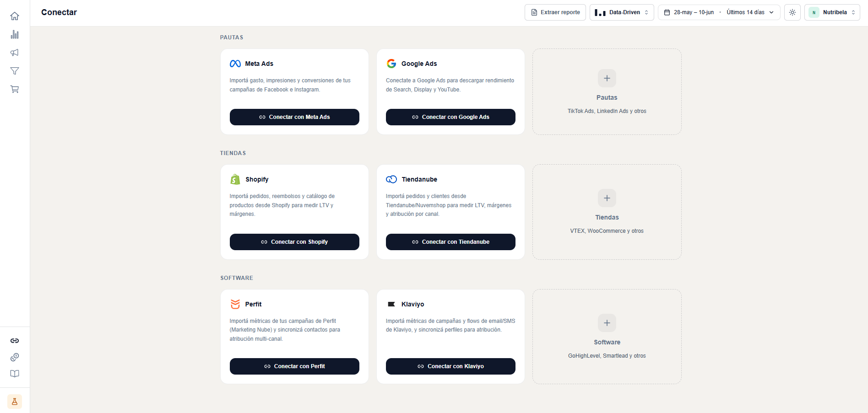
Task: Click the Klaviyo card title
Action: pyautogui.click(x=413, y=304)
